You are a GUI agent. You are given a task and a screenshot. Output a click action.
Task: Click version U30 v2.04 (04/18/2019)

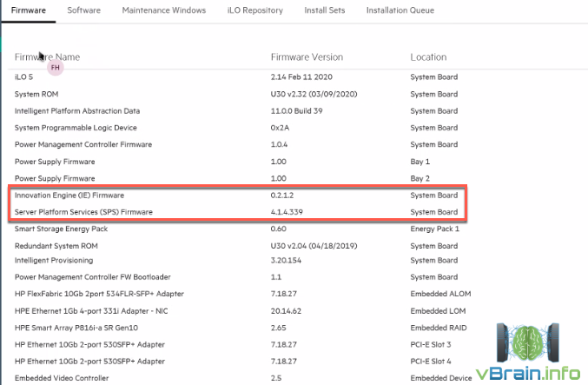coord(314,246)
